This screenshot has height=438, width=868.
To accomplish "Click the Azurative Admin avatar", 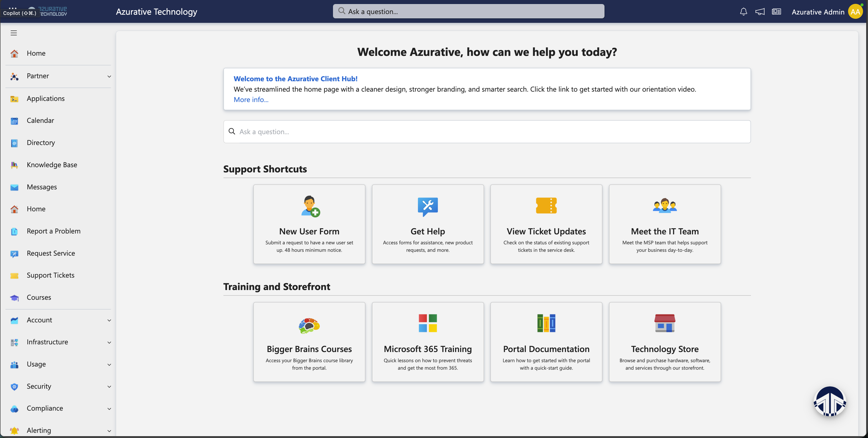I will (x=855, y=11).
